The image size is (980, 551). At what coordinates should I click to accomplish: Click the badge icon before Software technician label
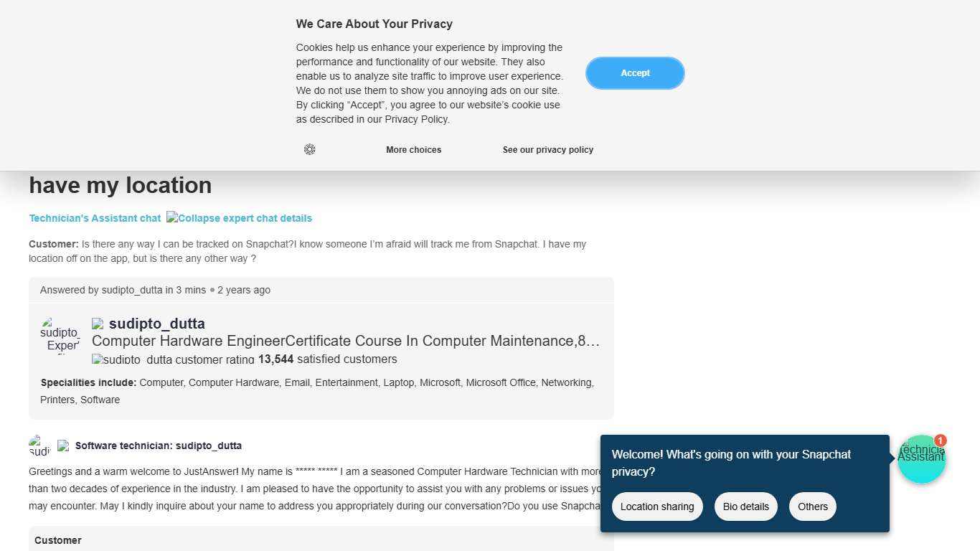coord(63,446)
